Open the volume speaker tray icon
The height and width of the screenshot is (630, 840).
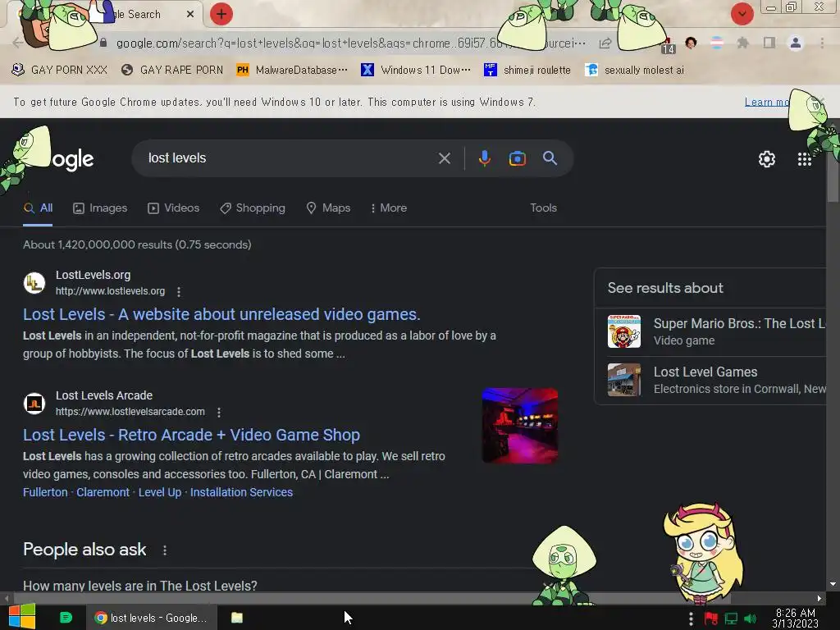pos(751,619)
